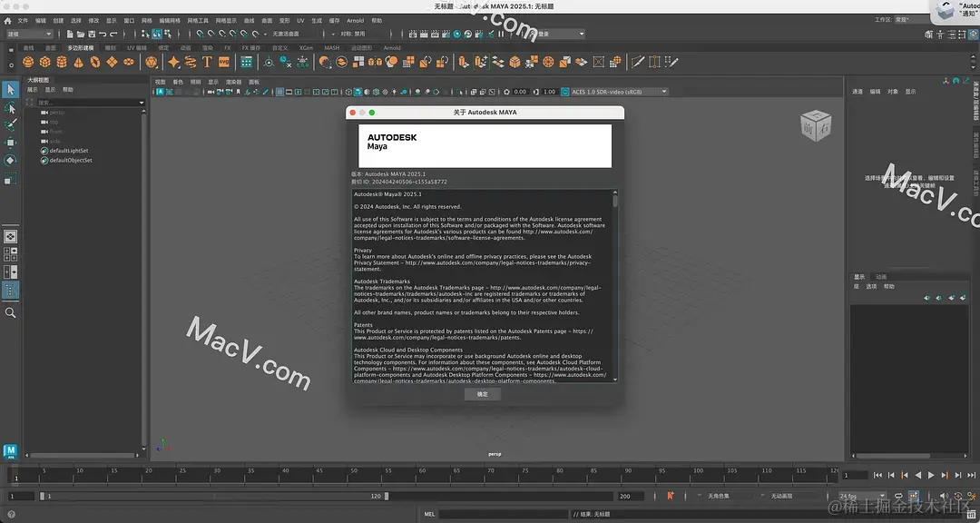This screenshot has height=523, width=980.
Task: Switch to the 多边形建模 shelf tab
Action: [81, 47]
